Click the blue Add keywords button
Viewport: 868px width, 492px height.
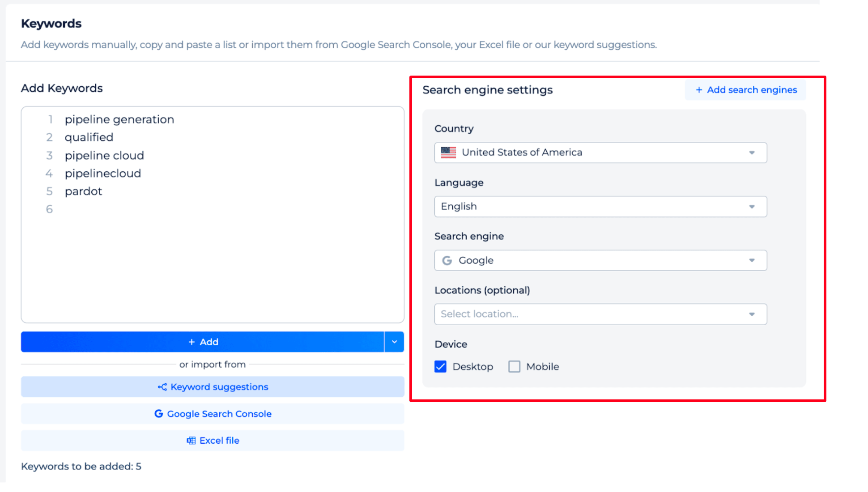pyautogui.click(x=202, y=342)
